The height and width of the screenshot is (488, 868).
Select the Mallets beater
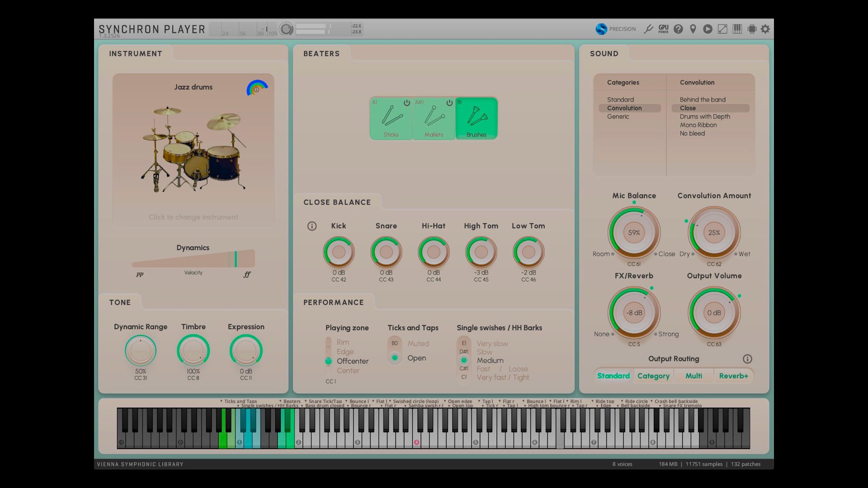coord(434,118)
